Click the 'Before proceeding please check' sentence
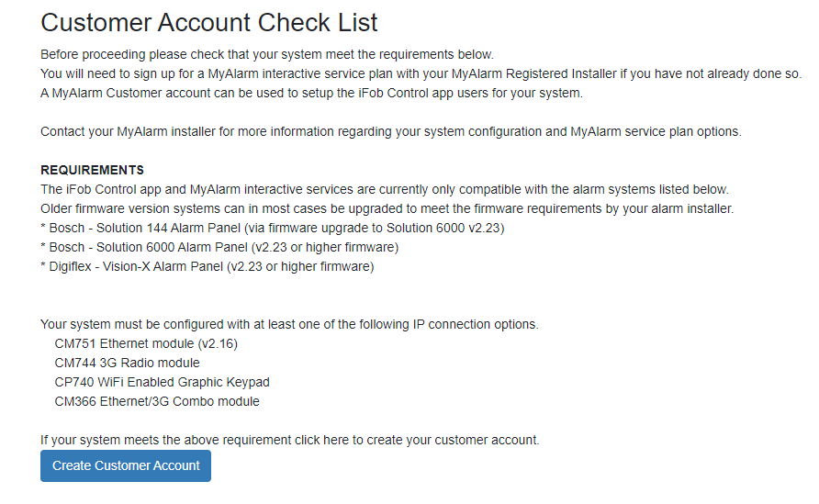Screen dimensions: 819x504 pyautogui.click(x=267, y=55)
